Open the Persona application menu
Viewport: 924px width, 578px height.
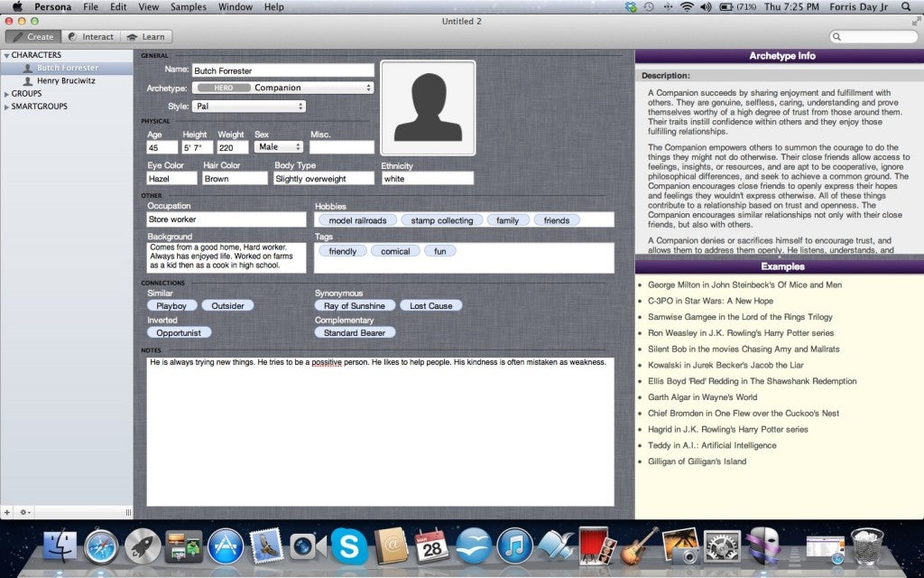coord(52,7)
